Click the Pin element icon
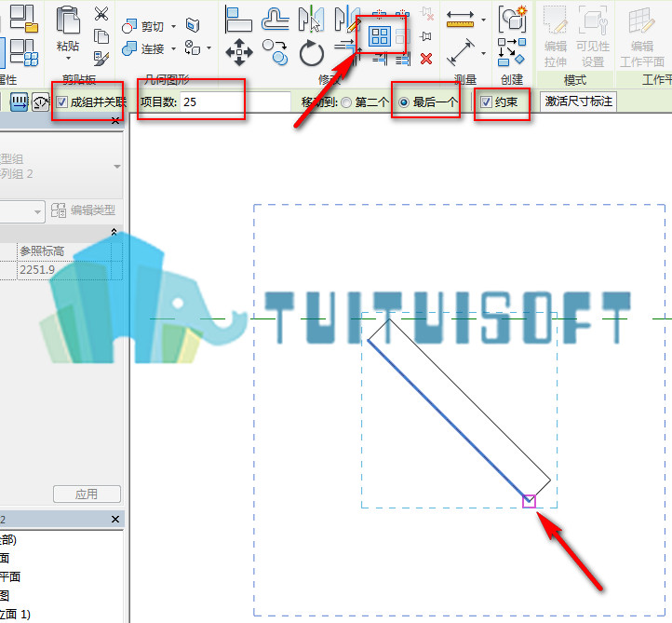This screenshot has width=672, height=623. point(426,36)
